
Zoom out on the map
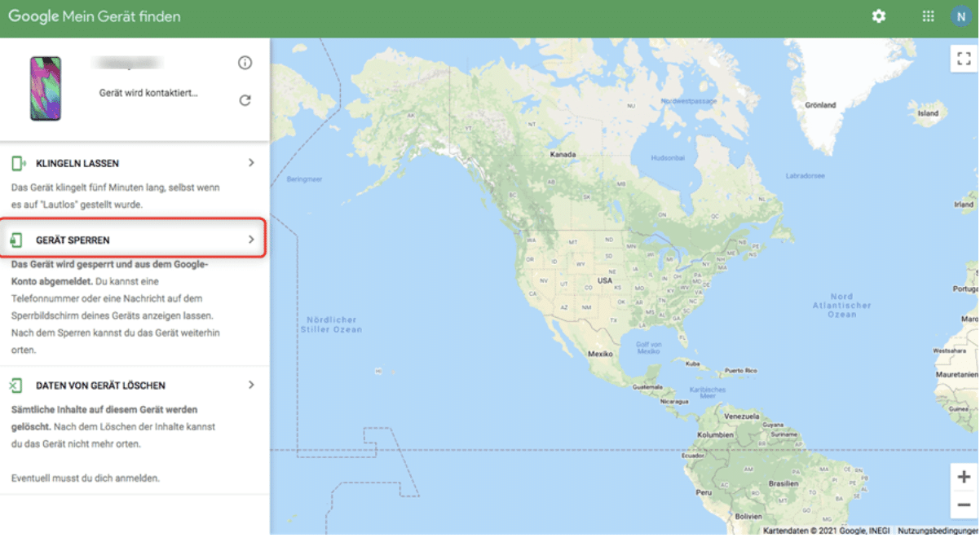(x=964, y=505)
